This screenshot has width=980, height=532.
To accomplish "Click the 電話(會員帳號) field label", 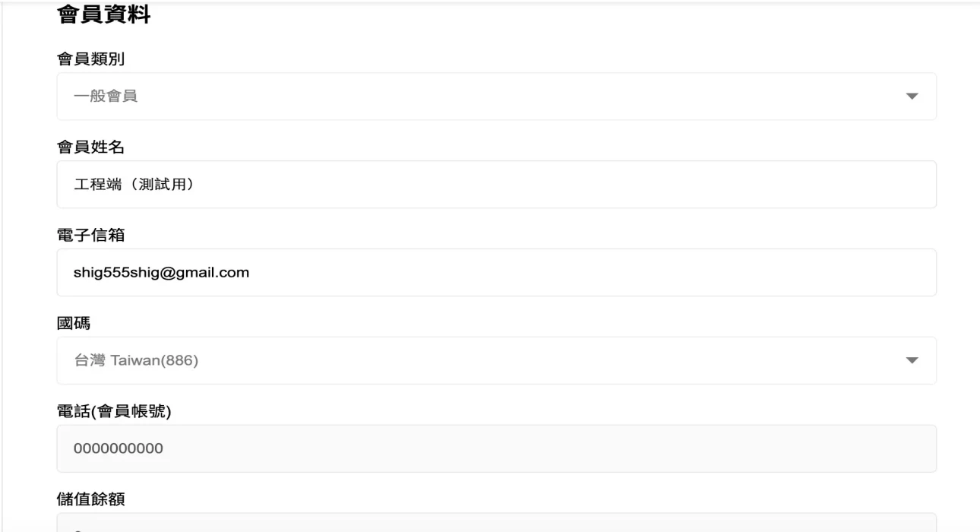I will tap(114, 411).
